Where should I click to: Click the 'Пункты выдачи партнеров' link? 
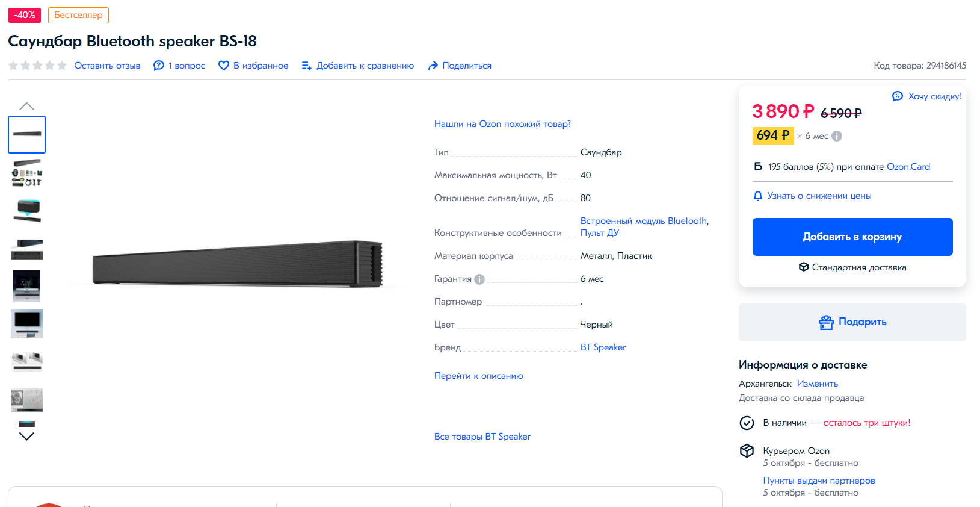819,481
